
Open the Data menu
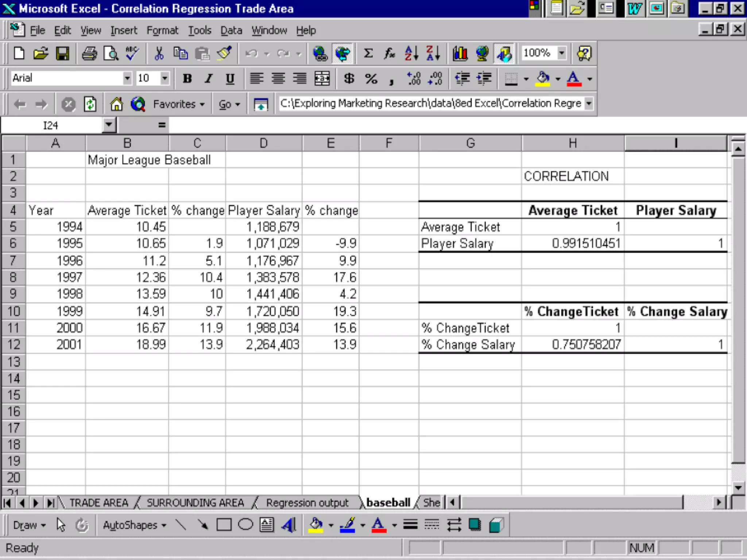[231, 30]
